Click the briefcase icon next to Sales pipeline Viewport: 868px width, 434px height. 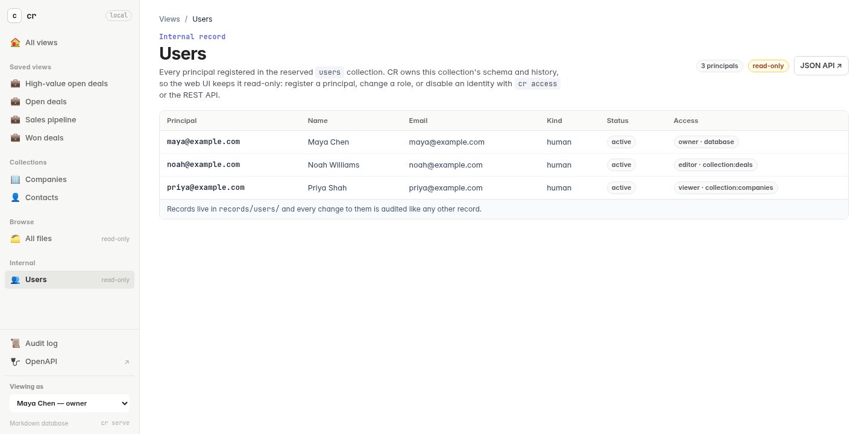click(15, 120)
